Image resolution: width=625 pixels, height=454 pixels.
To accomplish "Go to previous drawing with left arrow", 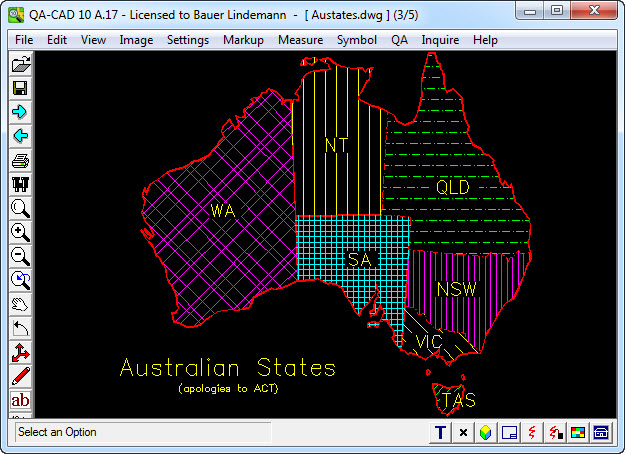I will (21, 136).
